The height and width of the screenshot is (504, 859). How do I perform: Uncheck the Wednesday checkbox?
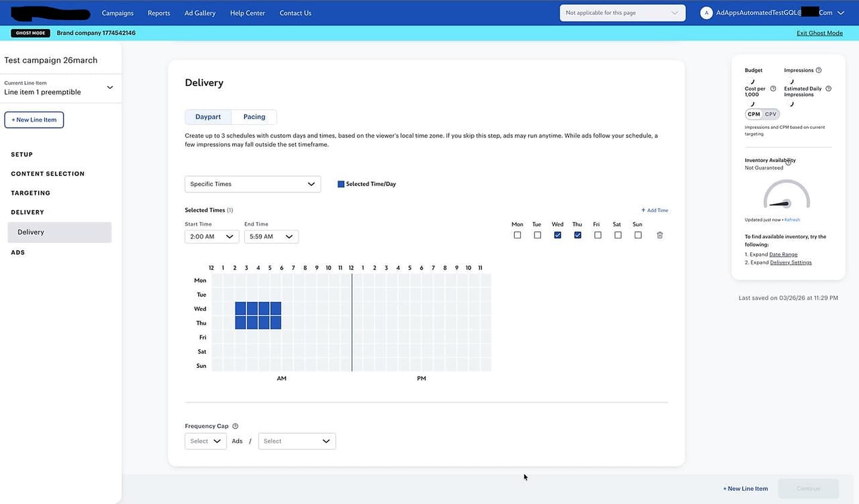click(x=557, y=234)
